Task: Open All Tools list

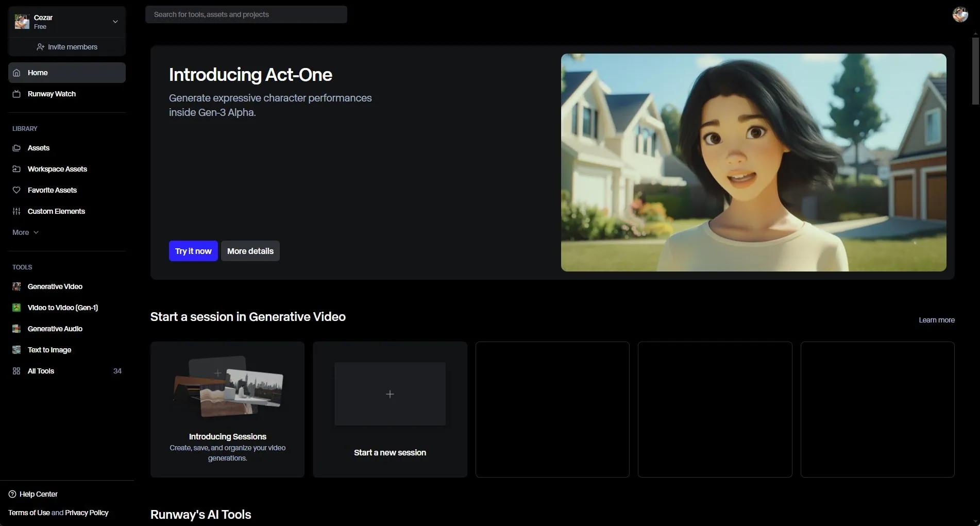Action: click(x=67, y=371)
